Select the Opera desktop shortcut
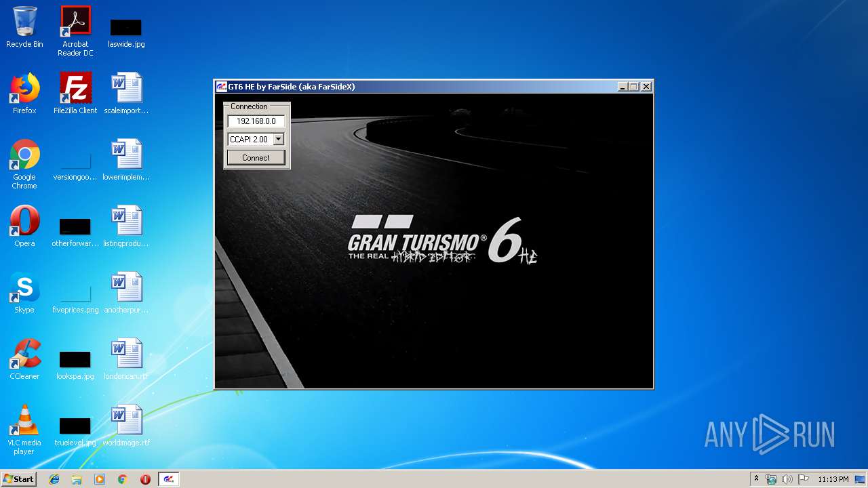Screen dimensions: 868x488 [x=24, y=226]
